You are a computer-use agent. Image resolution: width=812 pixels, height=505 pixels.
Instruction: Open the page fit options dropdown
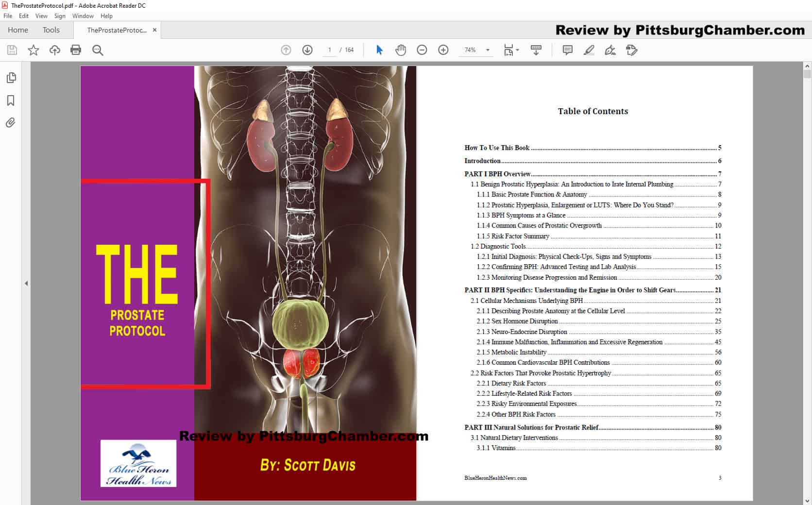tap(511, 50)
